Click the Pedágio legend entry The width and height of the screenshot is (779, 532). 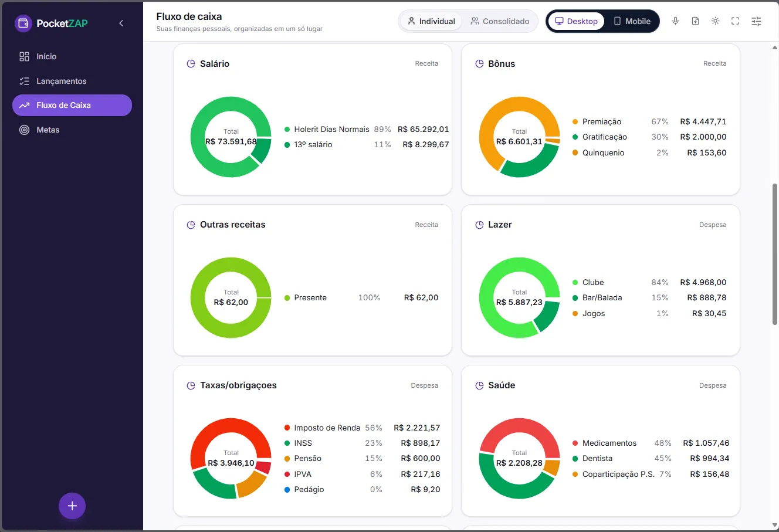(362, 489)
